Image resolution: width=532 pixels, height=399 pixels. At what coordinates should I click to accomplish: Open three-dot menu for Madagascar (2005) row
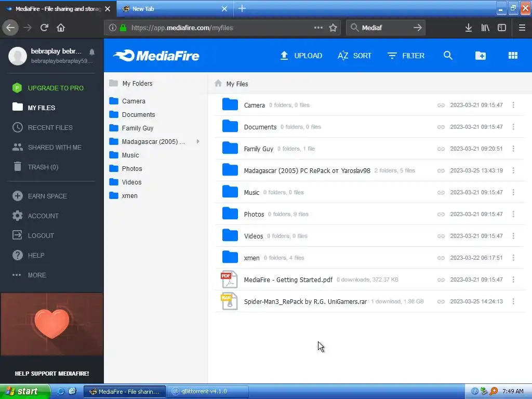click(x=513, y=170)
